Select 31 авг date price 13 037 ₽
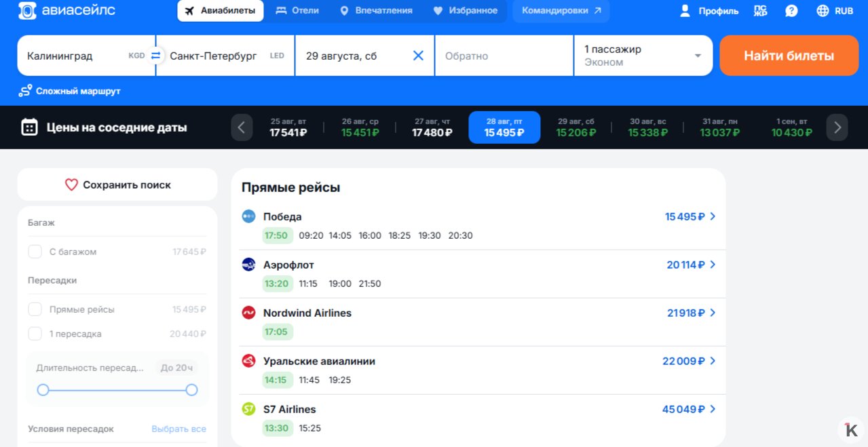The image size is (868, 447). click(x=720, y=128)
